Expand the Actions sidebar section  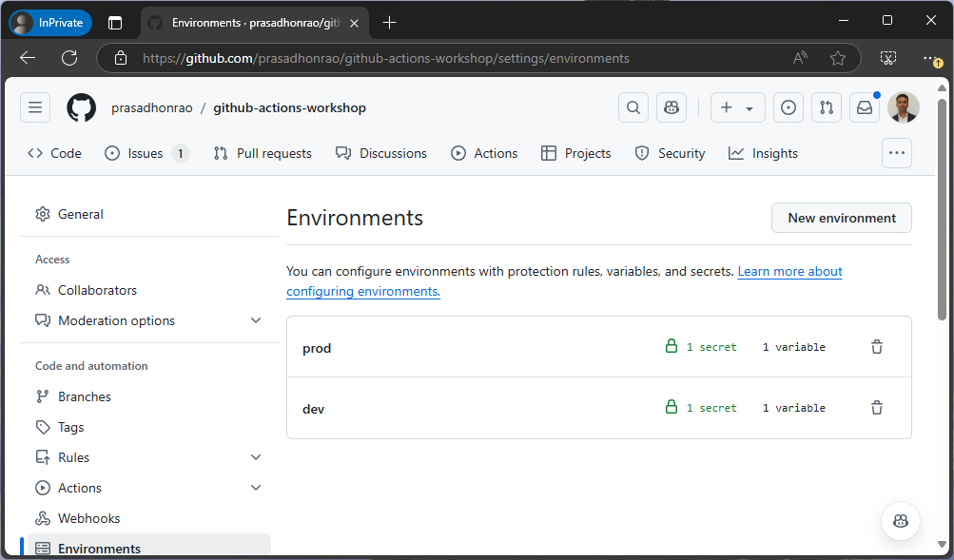point(255,487)
